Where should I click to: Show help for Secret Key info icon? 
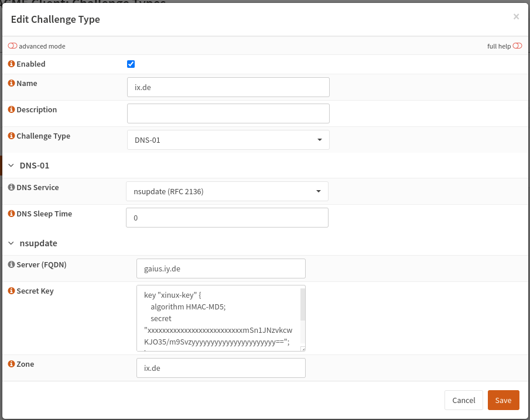click(x=11, y=291)
